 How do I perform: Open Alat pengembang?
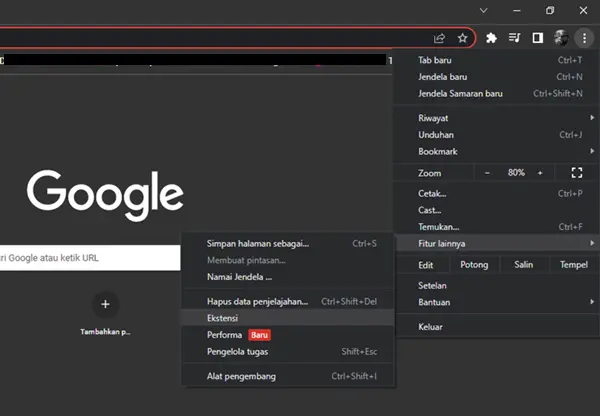[288, 376]
